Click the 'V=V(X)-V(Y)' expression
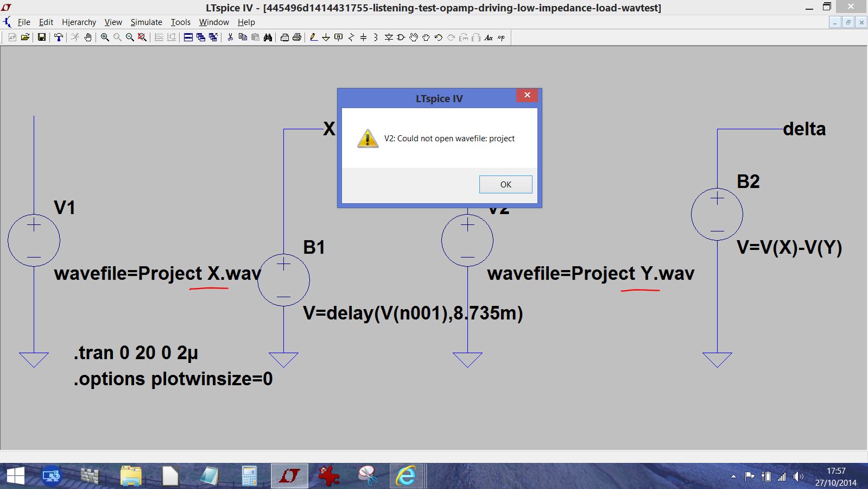This screenshot has height=489, width=868. click(x=789, y=247)
